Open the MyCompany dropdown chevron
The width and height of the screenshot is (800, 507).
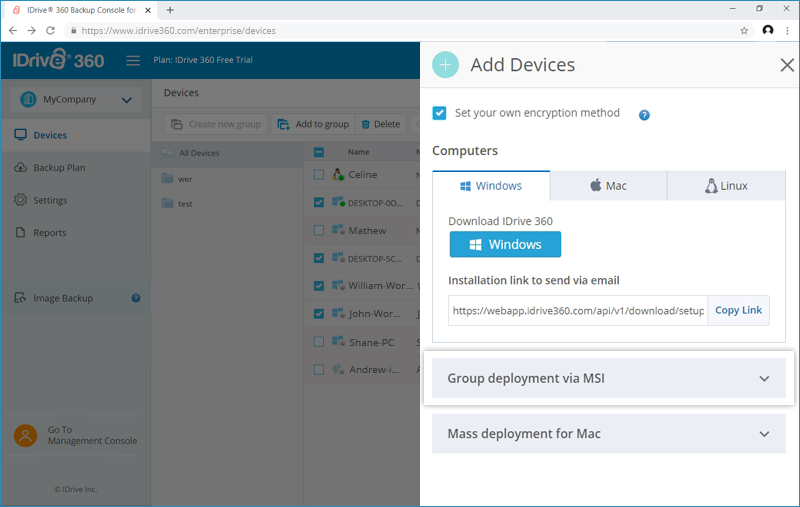click(x=127, y=100)
